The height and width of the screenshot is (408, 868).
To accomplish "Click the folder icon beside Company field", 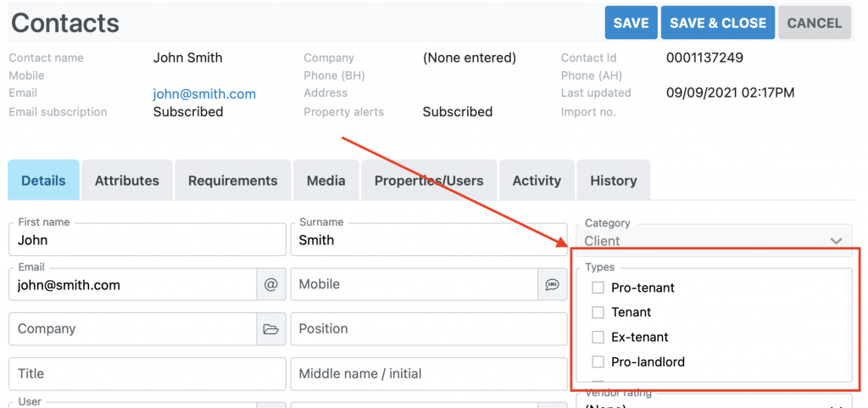I will [x=271, y=329].
